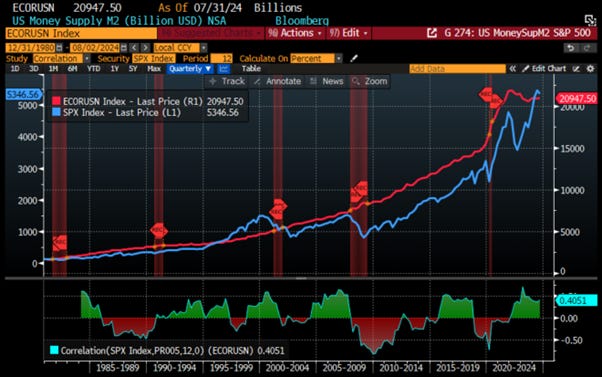Click the Track crosshair tool
The height and width of the screenshot is (377, 602).
click(227, 81)
